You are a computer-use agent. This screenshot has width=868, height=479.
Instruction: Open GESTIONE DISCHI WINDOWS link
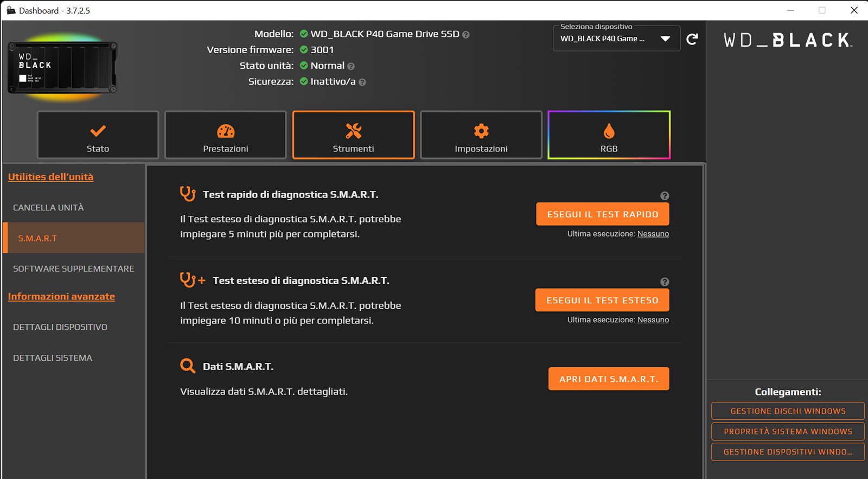pyautogui.click(x=788, y=411)
